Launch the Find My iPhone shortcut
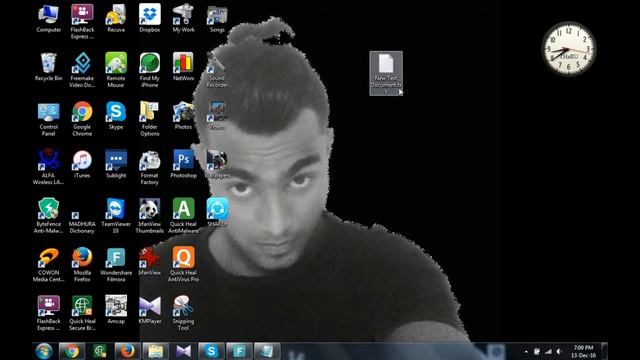The height and width of the screenshot is (360, 640). 149,70
